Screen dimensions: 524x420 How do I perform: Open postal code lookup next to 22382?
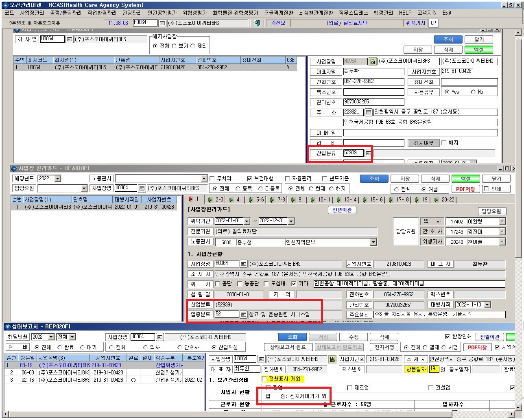click(x=368, y=112)
